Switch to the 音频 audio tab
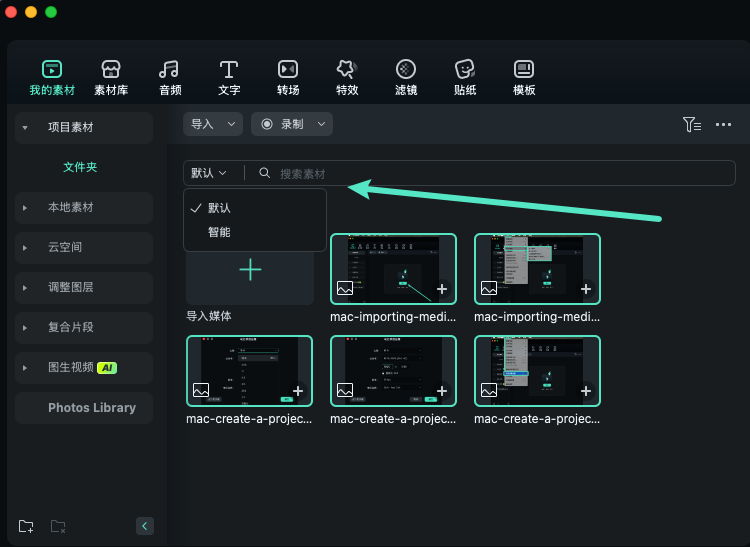This screenshot has width=750, height=547. [170, 77]
